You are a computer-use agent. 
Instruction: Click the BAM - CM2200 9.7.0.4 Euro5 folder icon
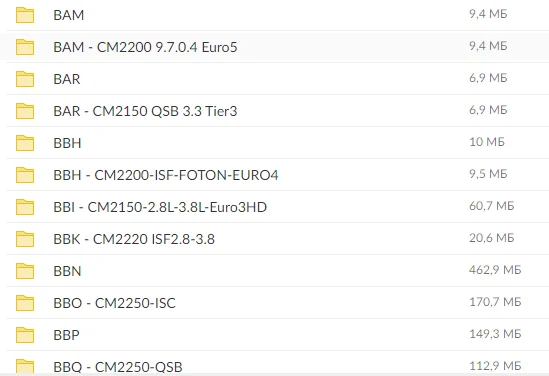click(25, 47)
